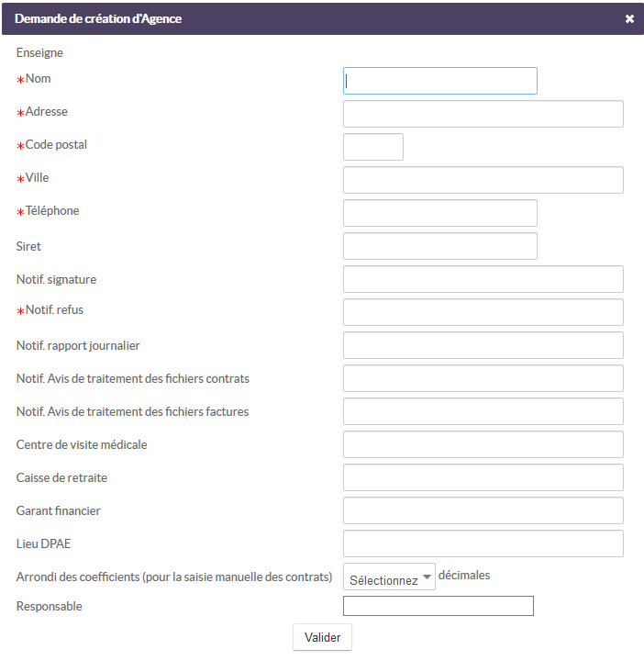Click the Garant financier label
This screenshot has height=672, width=644.
click(x=58, y=510)
